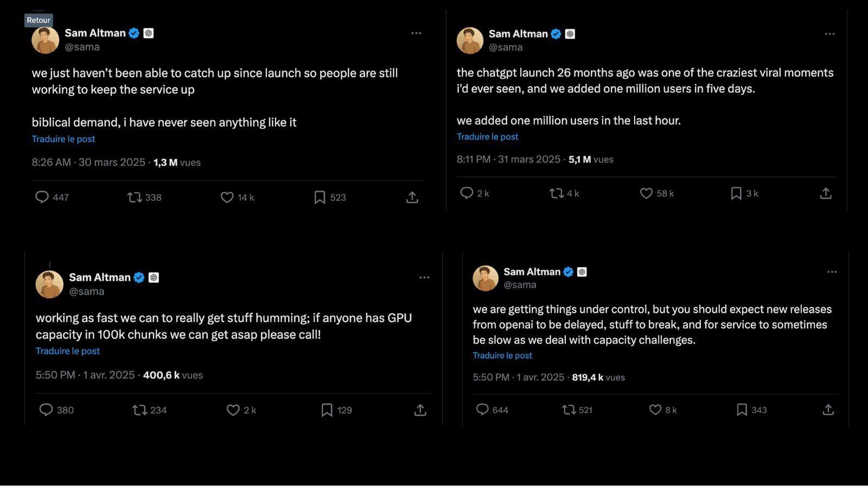
Task: Translate the 'capacity challenges' post
Action: 502,355
